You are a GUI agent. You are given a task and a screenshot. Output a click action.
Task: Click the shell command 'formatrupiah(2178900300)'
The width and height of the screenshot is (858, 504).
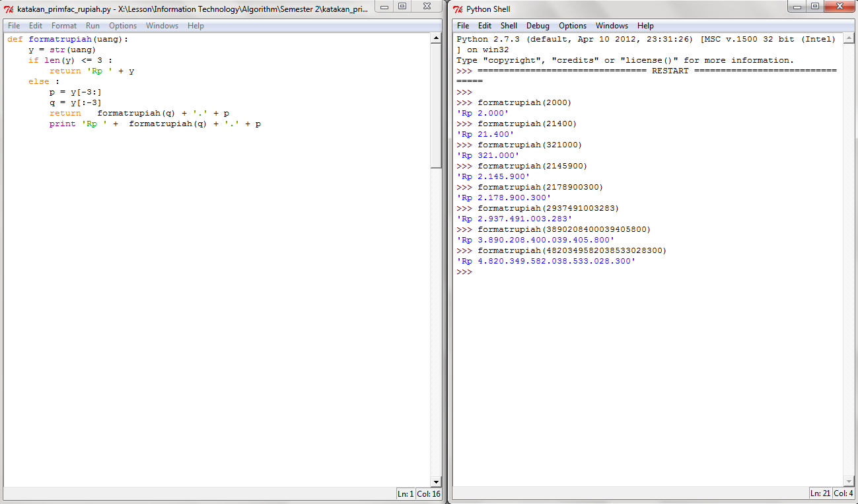pyautogui.click(x=540, y=187)
